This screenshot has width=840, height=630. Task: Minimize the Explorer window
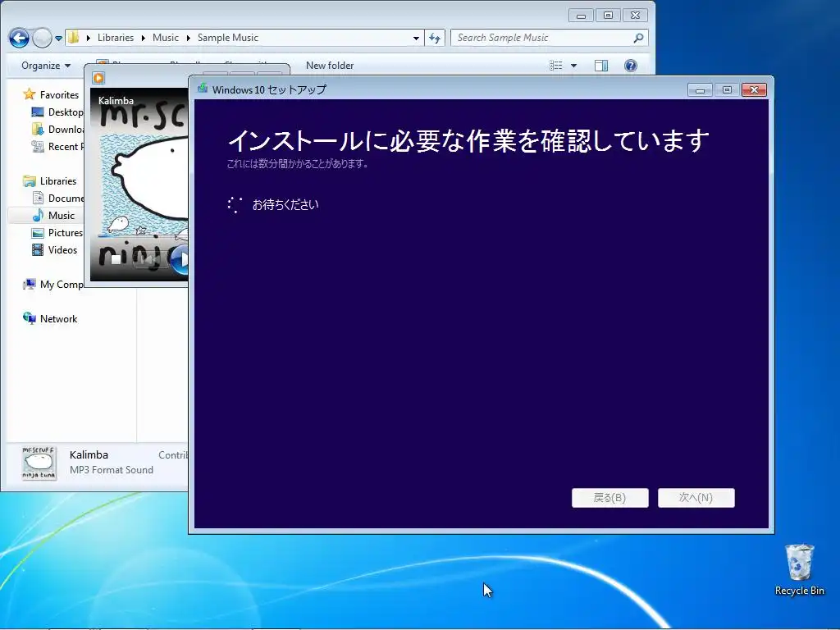[581, 16]
